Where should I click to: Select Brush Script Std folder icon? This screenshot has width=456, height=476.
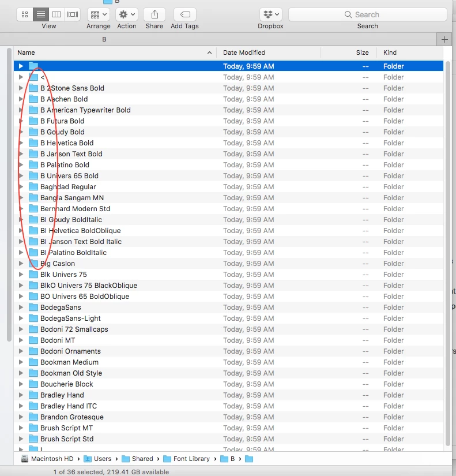tap(33, 438)
